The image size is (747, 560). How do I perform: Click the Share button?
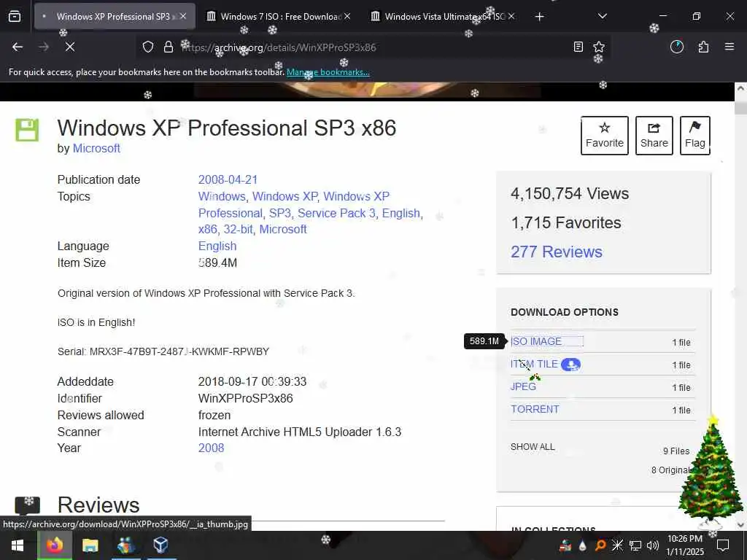[x=654, y=136]
